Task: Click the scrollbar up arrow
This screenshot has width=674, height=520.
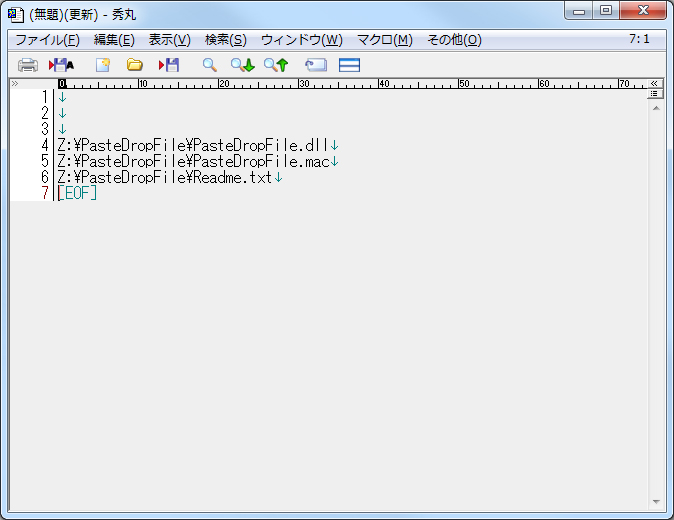Action: 656,108
